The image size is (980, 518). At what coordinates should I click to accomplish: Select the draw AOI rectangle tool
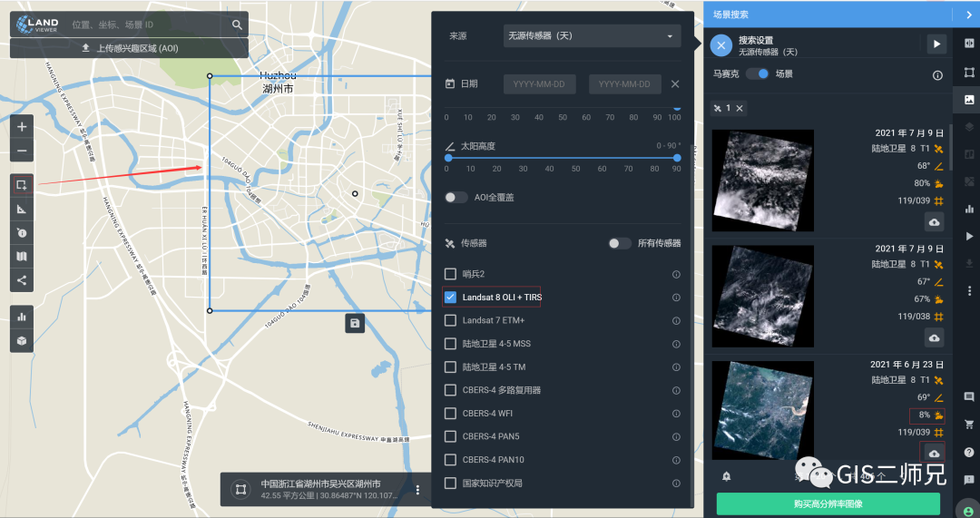click(22, 185)
